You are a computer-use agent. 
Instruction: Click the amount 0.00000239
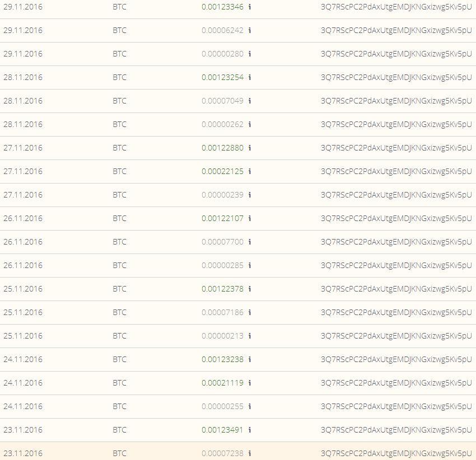[222, 195]
